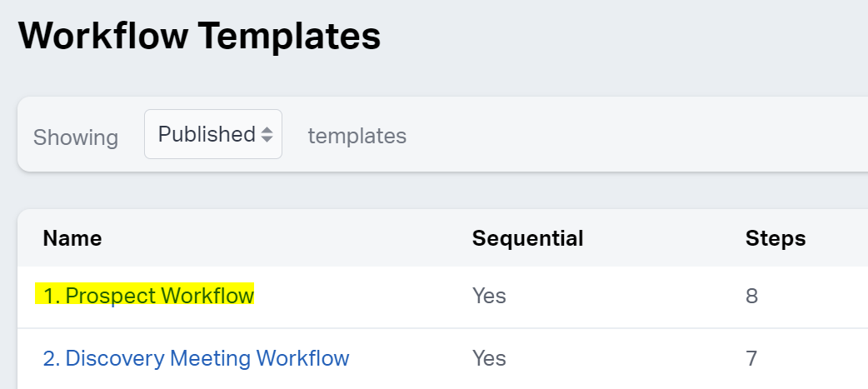The width and height of the screenshot is (868, 389).
Task: Click the Showing label in the filter bar
Action: click(x=76, y=137)
